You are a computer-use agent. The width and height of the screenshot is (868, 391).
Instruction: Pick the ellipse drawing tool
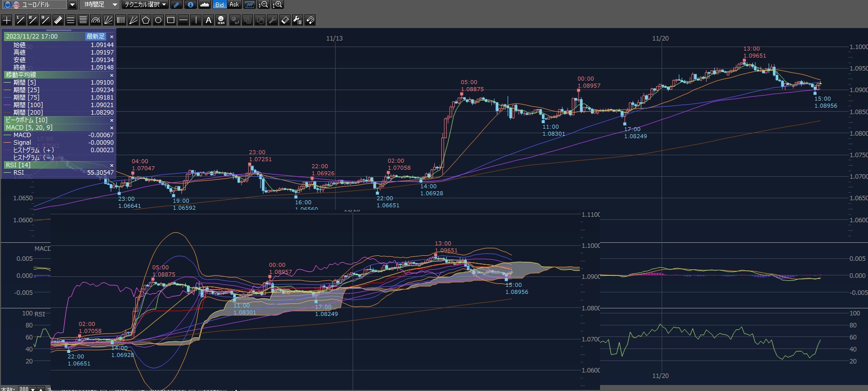(158, 20)
